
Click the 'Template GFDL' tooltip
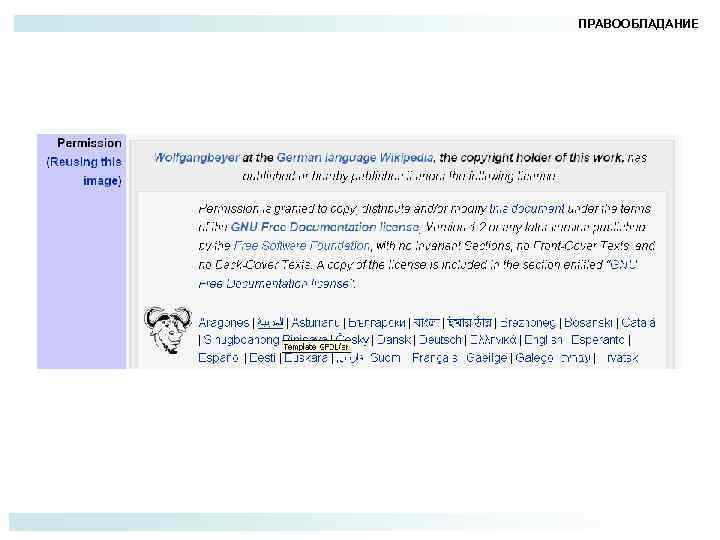pos(316,347)
